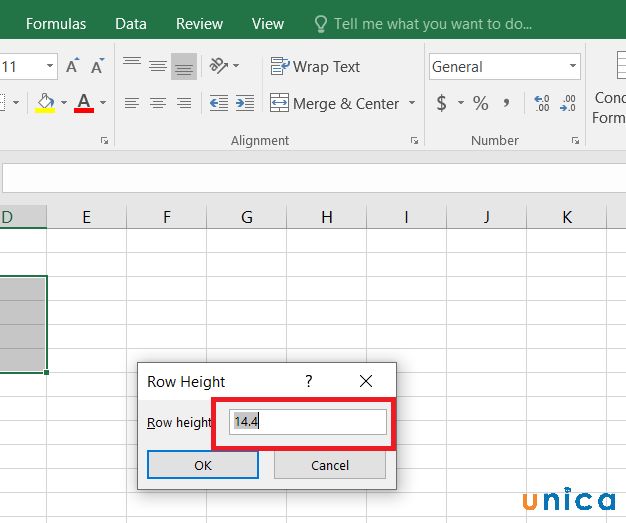Toggle Merge & Center on selection
This screenshot has height=523, width=626.
[x=335, y=103]
